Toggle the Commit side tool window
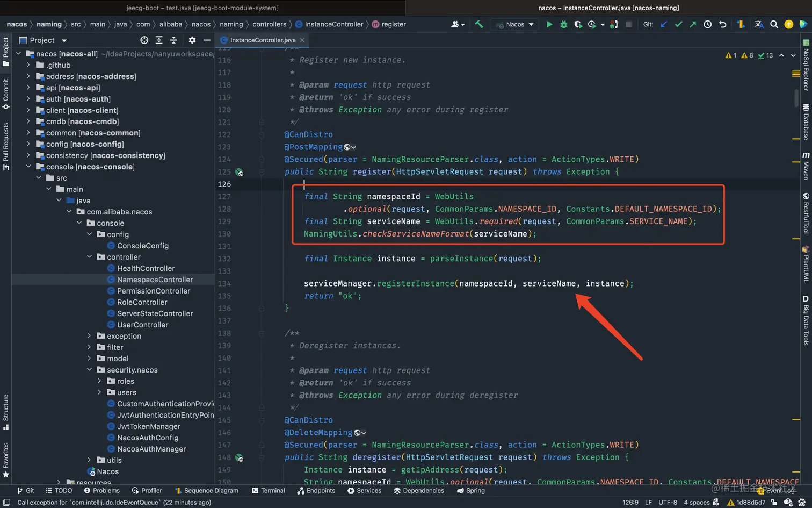This screenshot has height=508, width=812. coord(6,94)
